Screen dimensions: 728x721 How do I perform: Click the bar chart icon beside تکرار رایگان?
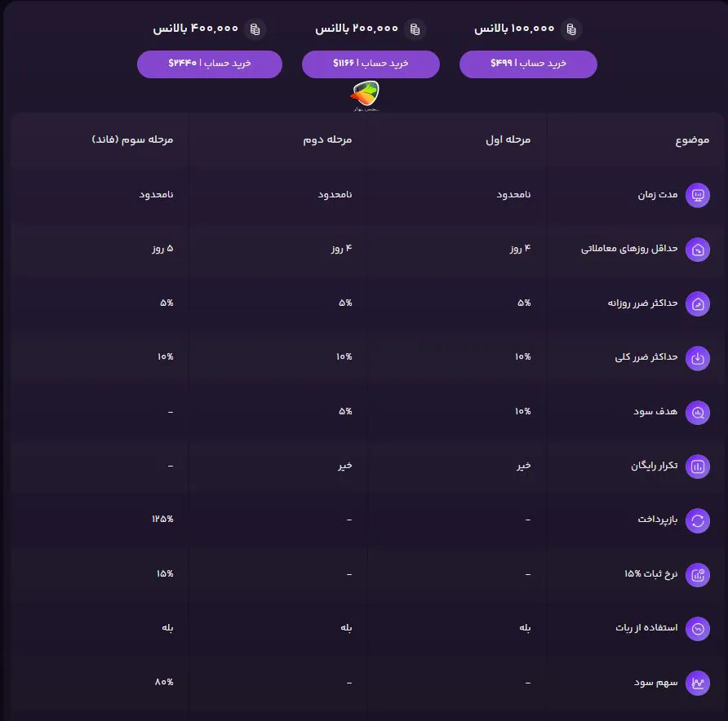tap(698, 466)
